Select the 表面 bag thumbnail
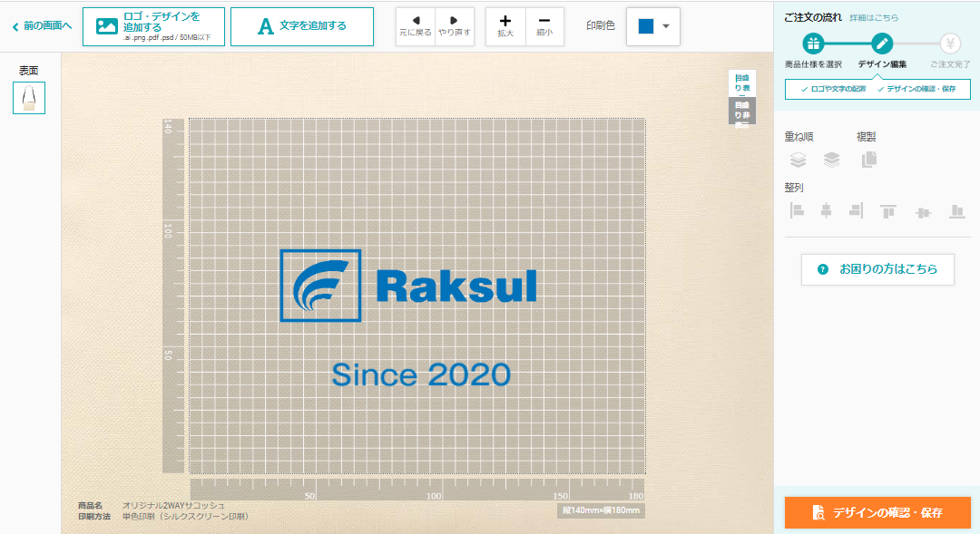The height and width of the screenshot is (534, 980). (29, 98)
